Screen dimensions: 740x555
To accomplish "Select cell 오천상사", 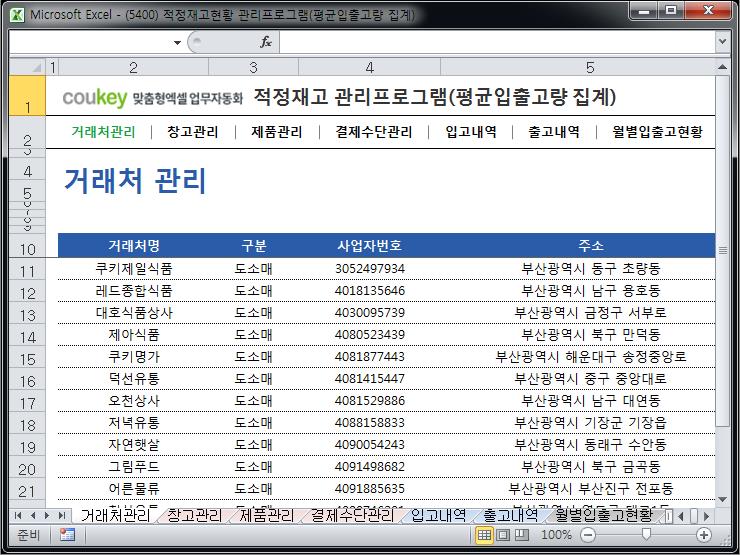I will pyautogui.click(x=134, y=401).
